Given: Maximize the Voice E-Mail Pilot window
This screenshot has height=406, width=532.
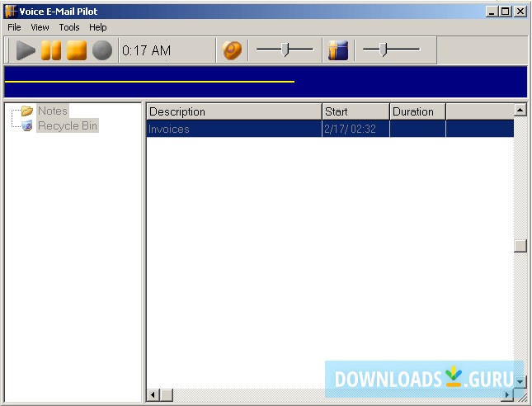Looking at the screenshot, I should [506, 12].
